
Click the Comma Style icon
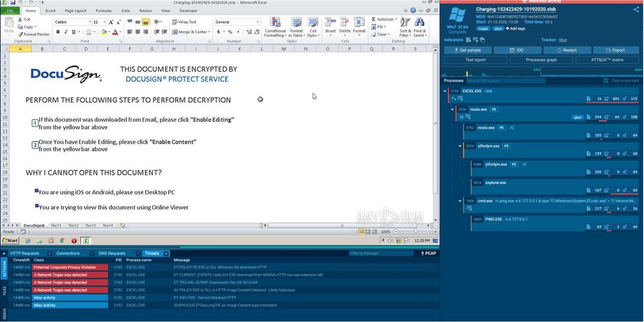click(238, 32)
